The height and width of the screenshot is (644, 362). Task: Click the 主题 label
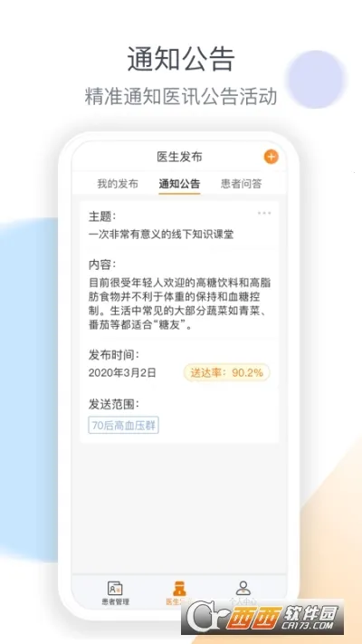click(x=102, y=216)
